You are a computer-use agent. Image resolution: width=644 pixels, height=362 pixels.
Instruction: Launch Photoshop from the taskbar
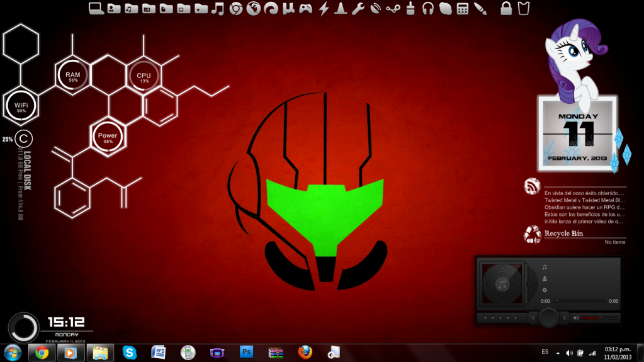tap(246, 352)
